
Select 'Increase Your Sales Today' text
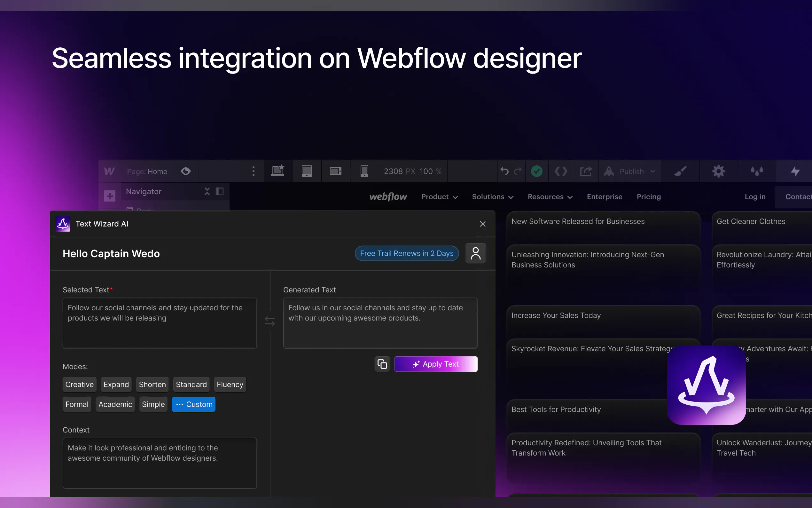pos(556,315)
